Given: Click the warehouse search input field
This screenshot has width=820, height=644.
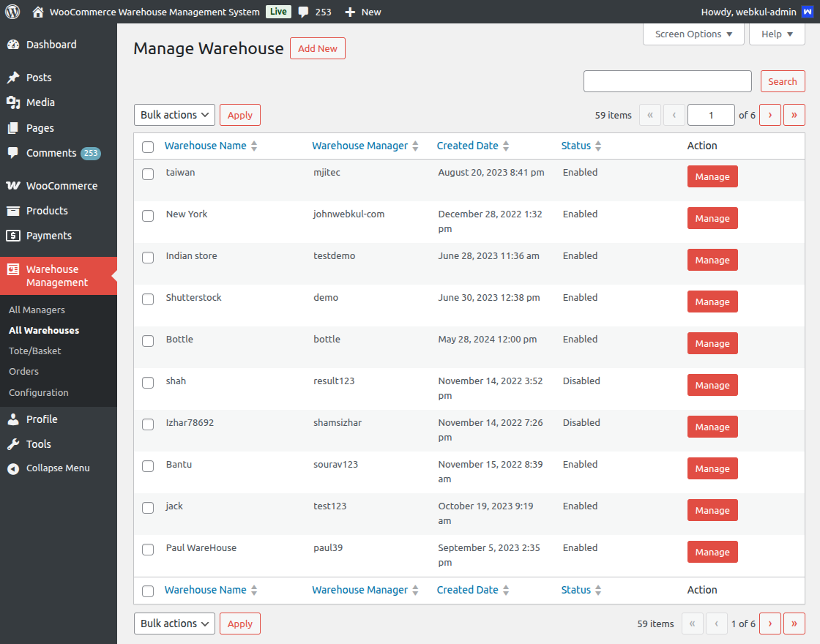Looking at the screenshot, I should click(667, 81).
